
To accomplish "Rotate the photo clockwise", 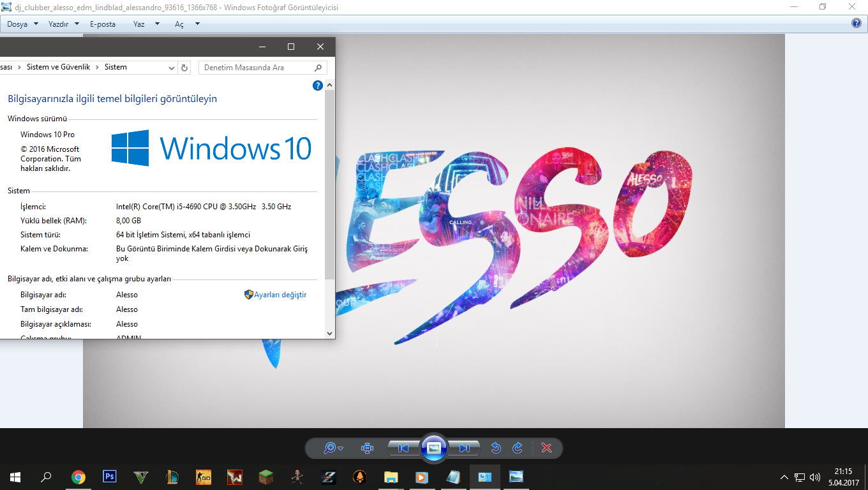I will (x=518, y=448).
